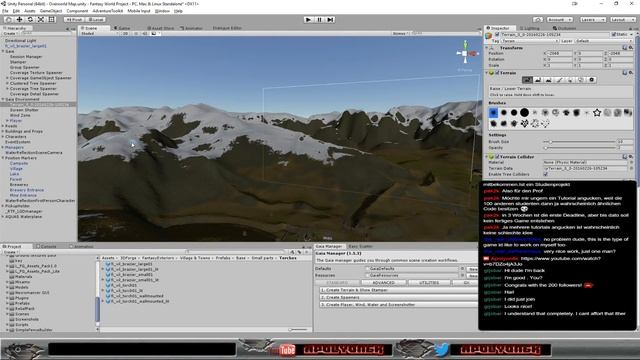
Task: Open the Layout dropdown
Action: click(622, 20)
